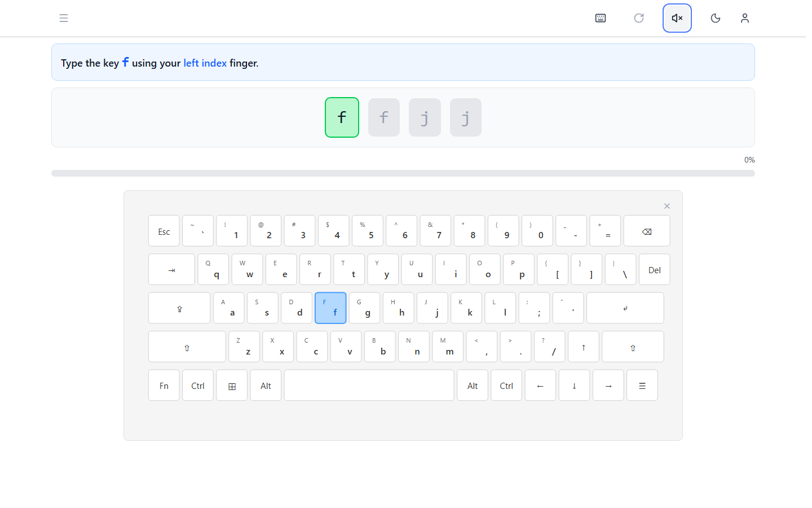Click the left Alt key
The width and height of the screenshot is (812, 508).
click(266, 386)
